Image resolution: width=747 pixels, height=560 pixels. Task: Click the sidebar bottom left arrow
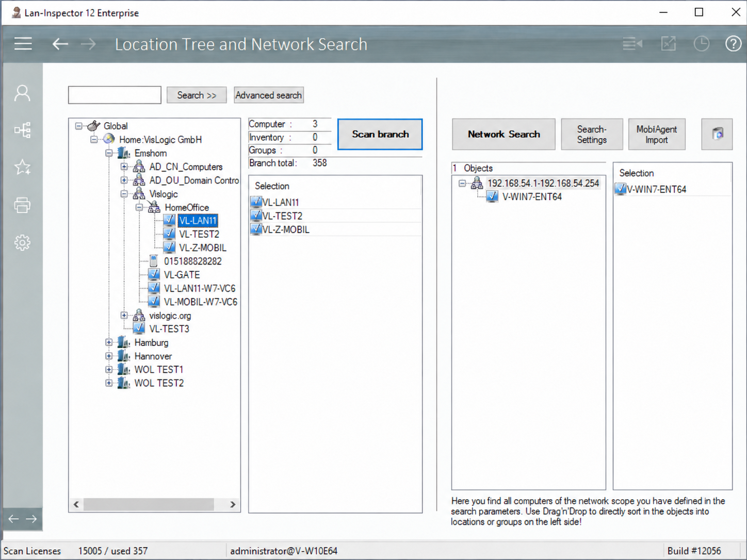click(14, 519)
